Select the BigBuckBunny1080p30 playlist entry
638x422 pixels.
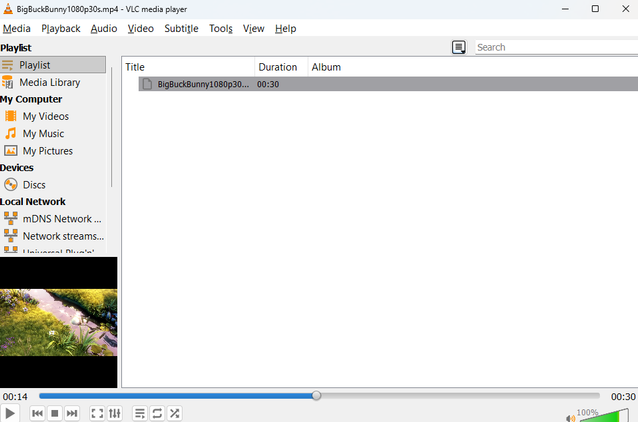pyautogui.click(x=388, y=84)
